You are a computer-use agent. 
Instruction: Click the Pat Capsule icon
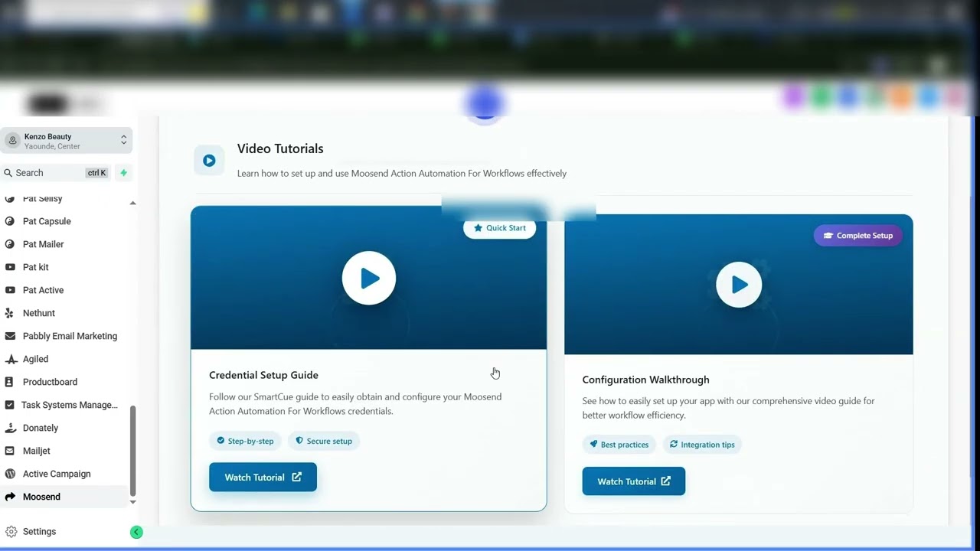click(x=10, y=221)
